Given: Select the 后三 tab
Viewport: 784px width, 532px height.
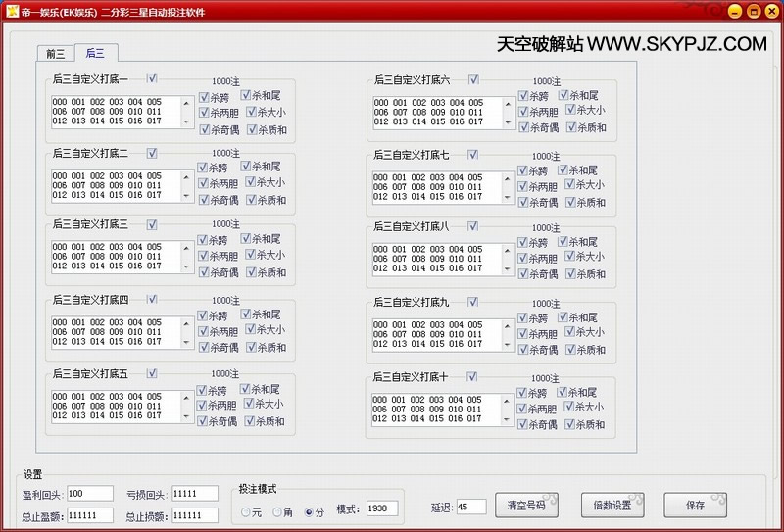Looking at the screenshot, I should click(x=95, y=54).
